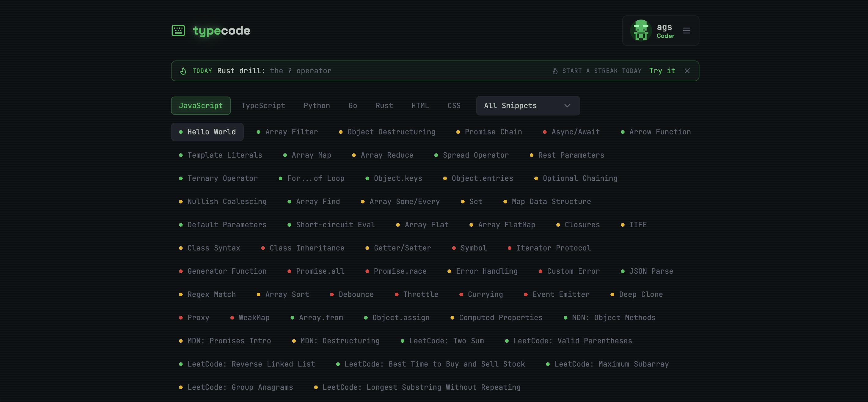Open the Event Emitter snippet
The height and width of the screenshot is (402, 868).
(557, 294)
